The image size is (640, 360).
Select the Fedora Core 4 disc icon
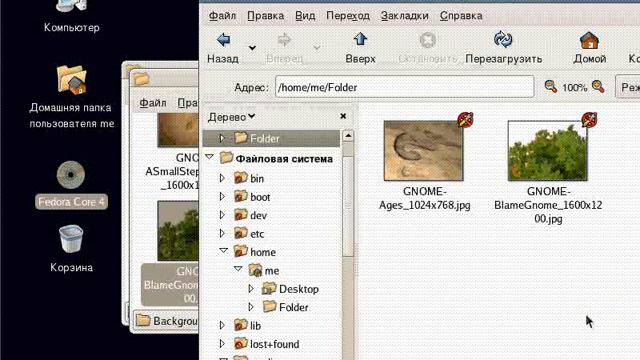coord(71,175)
